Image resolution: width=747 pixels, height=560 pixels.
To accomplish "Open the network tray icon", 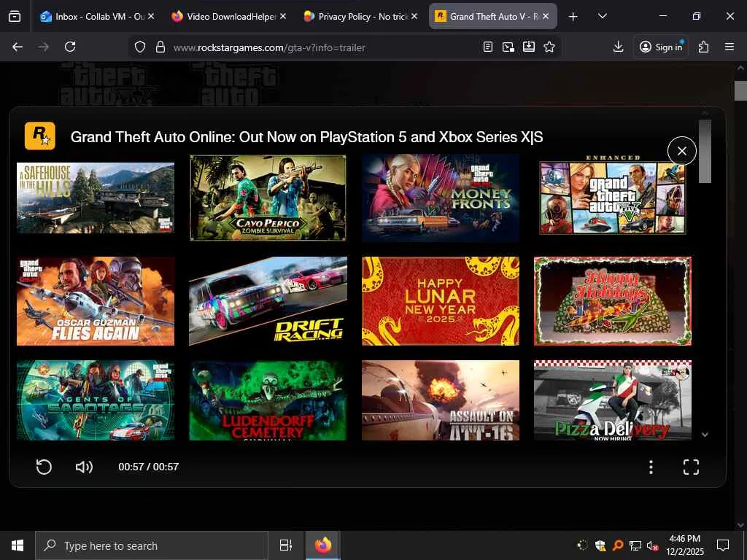I will pyautogui.click(x=635, y=545).
